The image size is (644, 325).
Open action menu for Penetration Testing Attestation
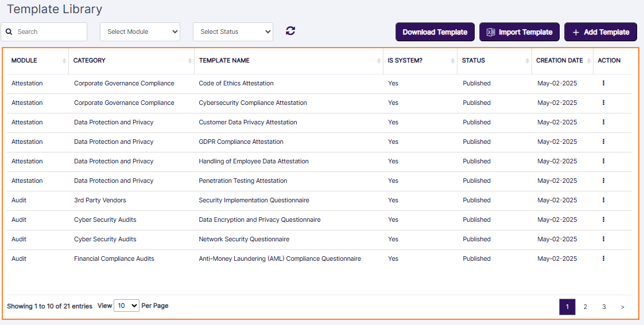coord(603,181)
